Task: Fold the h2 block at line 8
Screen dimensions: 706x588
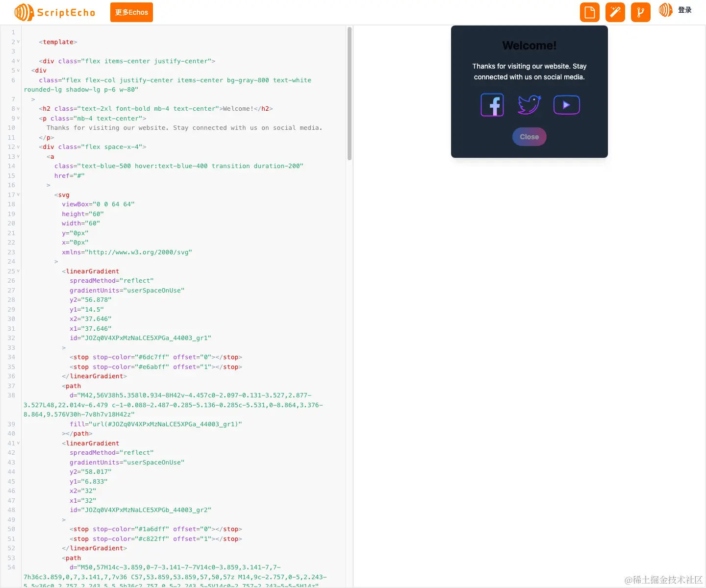Action: [18, 108]
